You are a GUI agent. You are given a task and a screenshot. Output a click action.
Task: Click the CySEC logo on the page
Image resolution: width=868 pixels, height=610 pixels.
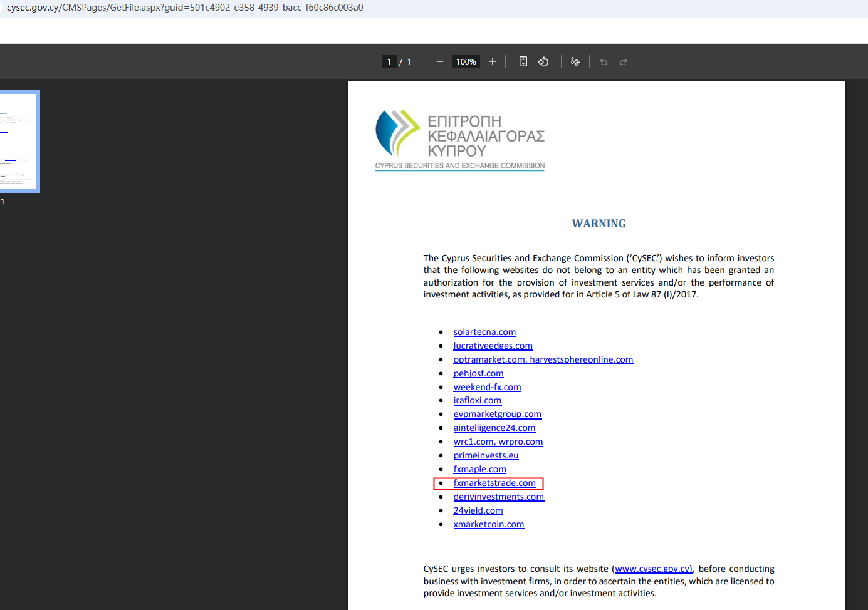pos(460,140)
